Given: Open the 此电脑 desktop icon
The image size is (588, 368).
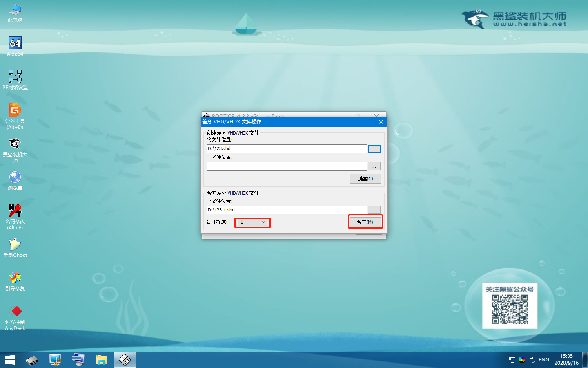Looking at the screenshot, I should 15,13.
